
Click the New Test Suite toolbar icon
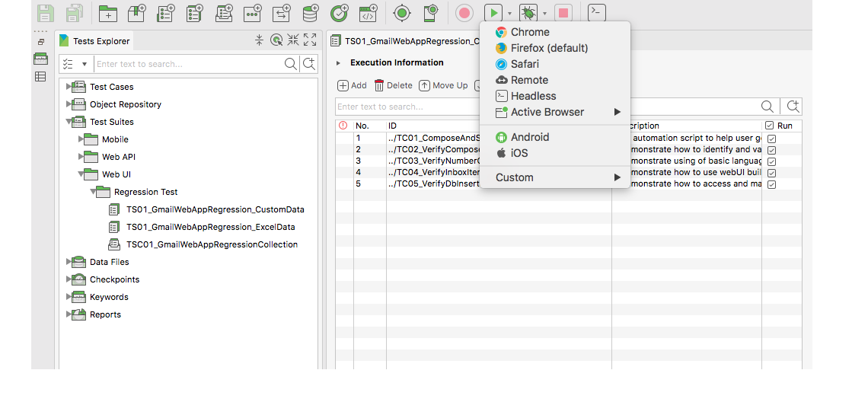click(196, 13)
